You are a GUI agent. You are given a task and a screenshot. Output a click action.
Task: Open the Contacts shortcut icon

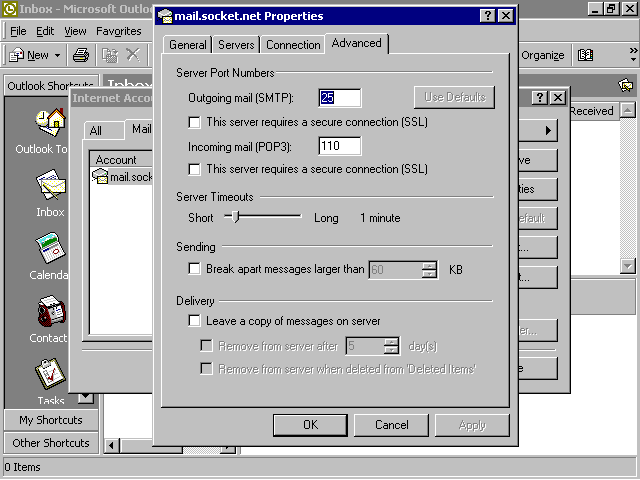point(51,311)
